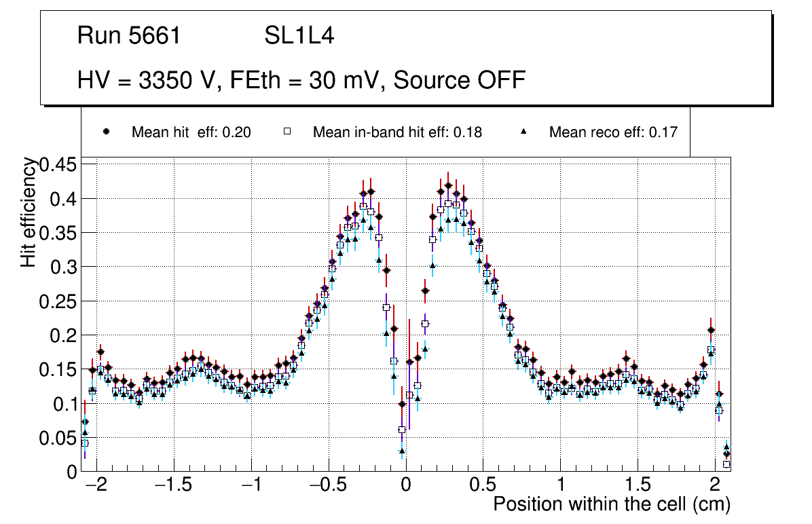Select the 'Mean in-band hit eff: 0.18' label
This screenshot has height=524, width=812.
(397, 132)
